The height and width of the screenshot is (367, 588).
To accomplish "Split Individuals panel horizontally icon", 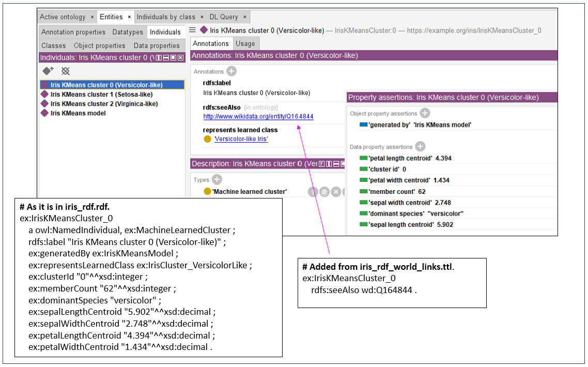I will [166, 57].
